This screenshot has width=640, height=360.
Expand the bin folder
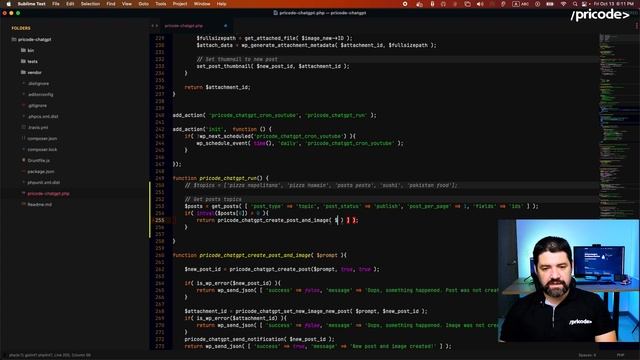click(x=30, y=50)
